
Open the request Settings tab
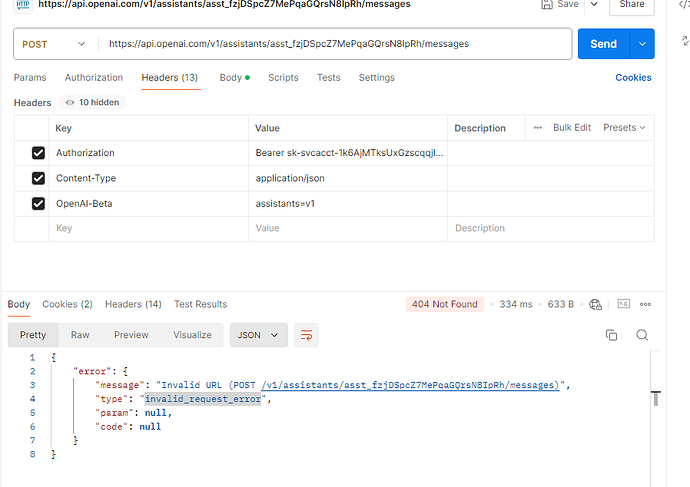tap(377, 77)
